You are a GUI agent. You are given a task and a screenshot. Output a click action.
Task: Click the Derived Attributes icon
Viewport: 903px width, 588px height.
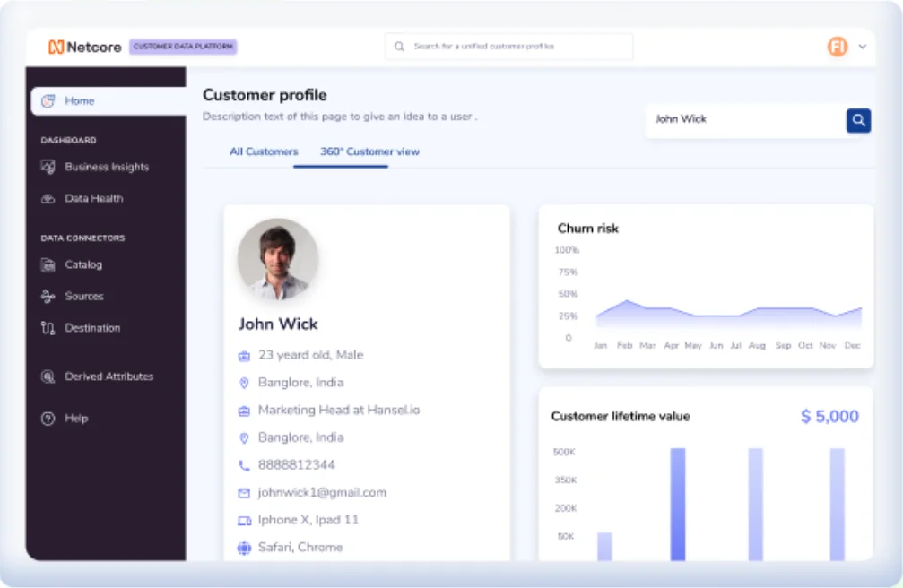[47, 376]
